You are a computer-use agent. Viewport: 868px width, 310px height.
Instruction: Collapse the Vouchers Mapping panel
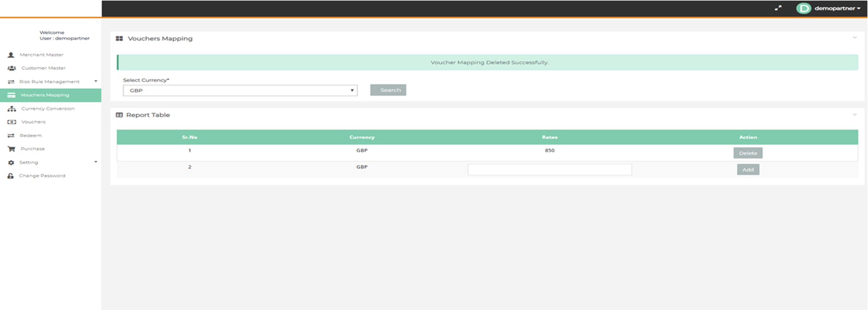pyautogui.click(x=854, y=38)
